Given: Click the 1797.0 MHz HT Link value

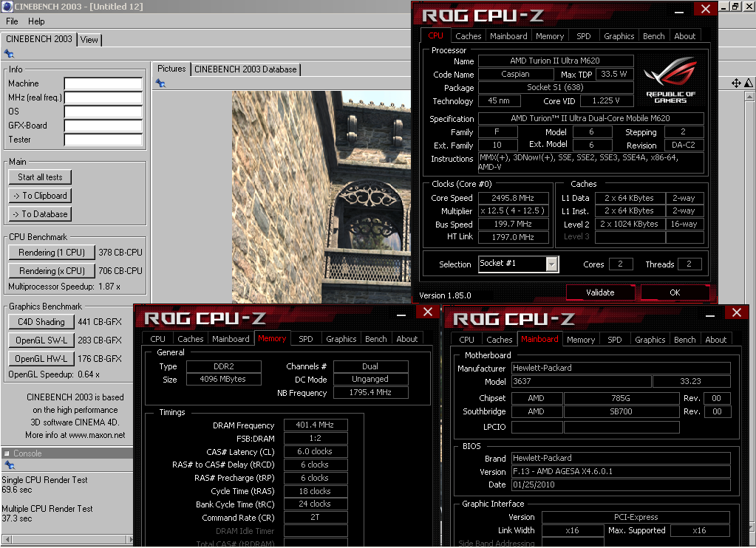Looking at the screenshot, I should coord(513,237).
